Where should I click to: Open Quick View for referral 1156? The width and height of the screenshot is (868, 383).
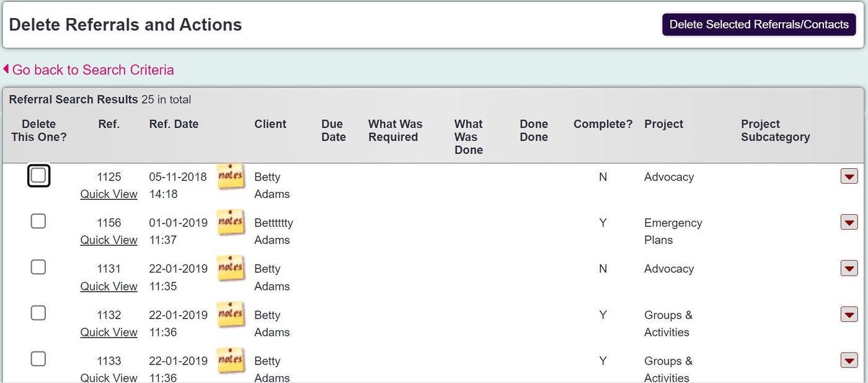108,240
